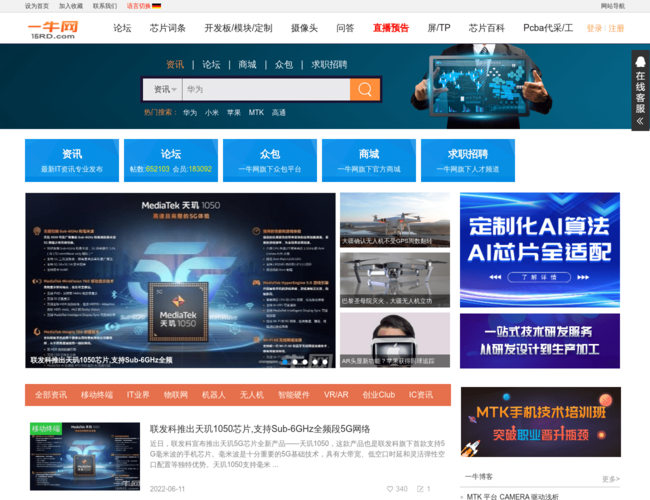Open 网站导航 at the top right
This screenshot has width=650, height=500.
612,6
